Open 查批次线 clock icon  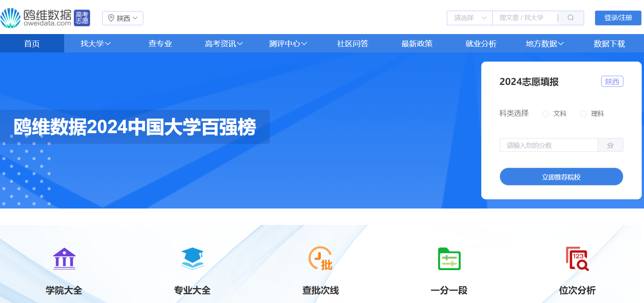pos(320,259)
